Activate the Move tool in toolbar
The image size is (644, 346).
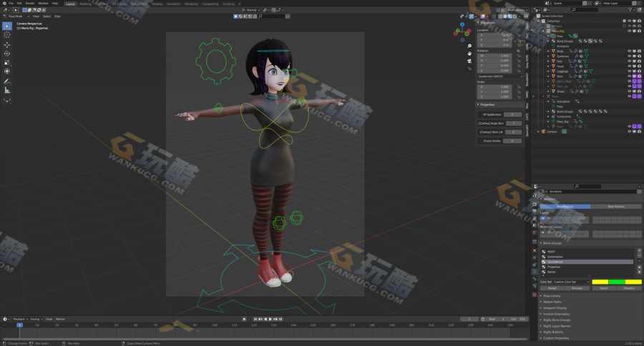coord(7,45)
